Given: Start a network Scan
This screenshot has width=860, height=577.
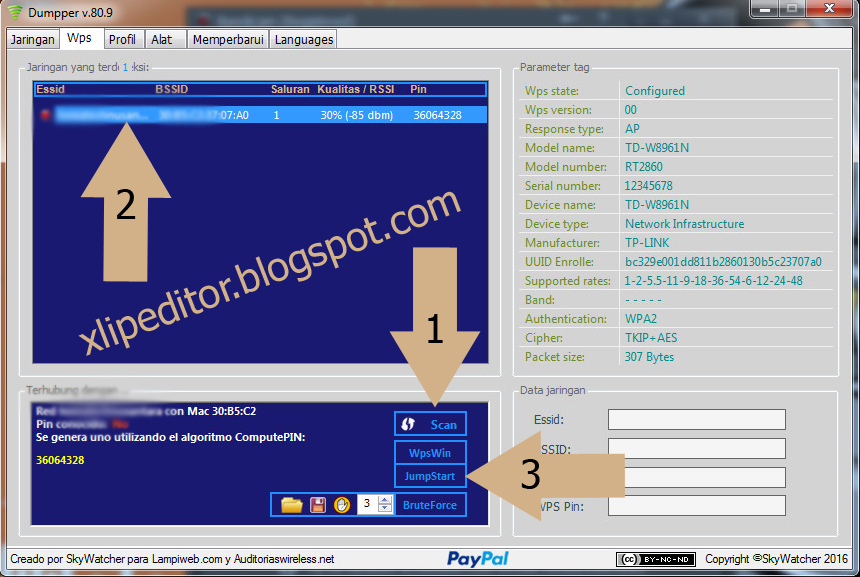Looking at the screenshot, I should point(431,424).
